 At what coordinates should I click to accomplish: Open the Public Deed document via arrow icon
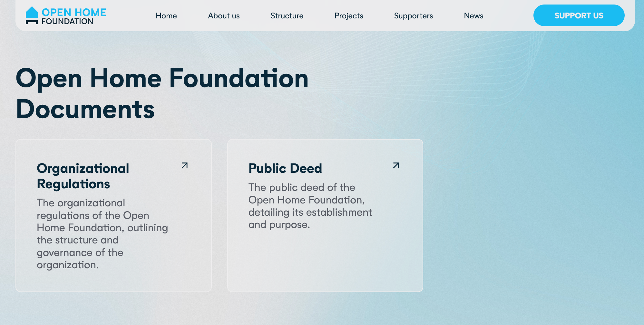396,166
